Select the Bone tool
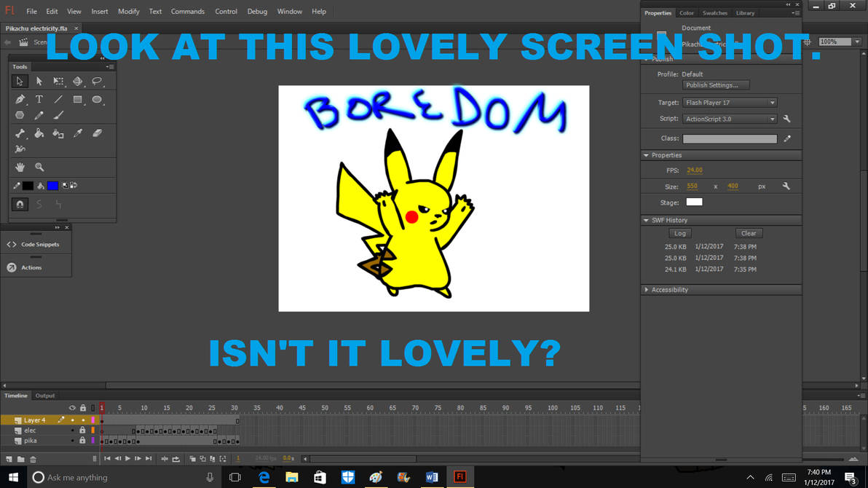Screen dimensions: 868x488 pyautogui.click(x=20, y=133)
